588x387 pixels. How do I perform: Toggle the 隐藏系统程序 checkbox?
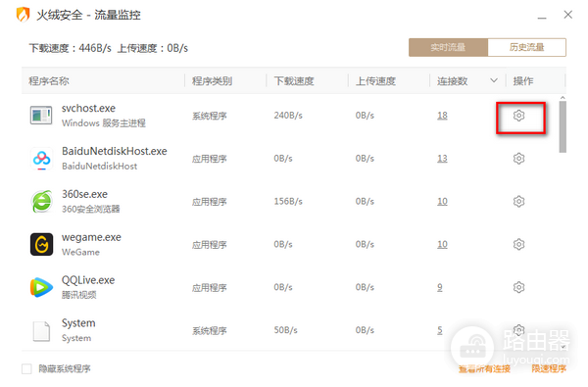26,369
